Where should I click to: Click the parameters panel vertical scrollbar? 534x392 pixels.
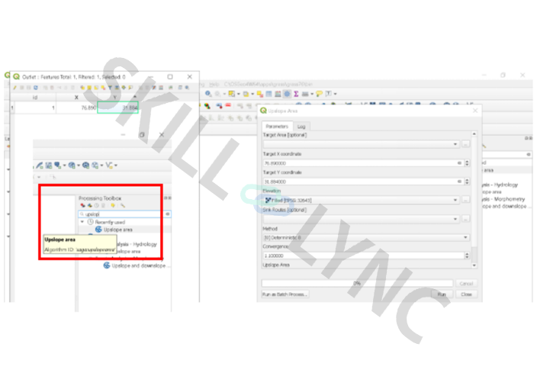pyautogui.click(x=474, y=200)
